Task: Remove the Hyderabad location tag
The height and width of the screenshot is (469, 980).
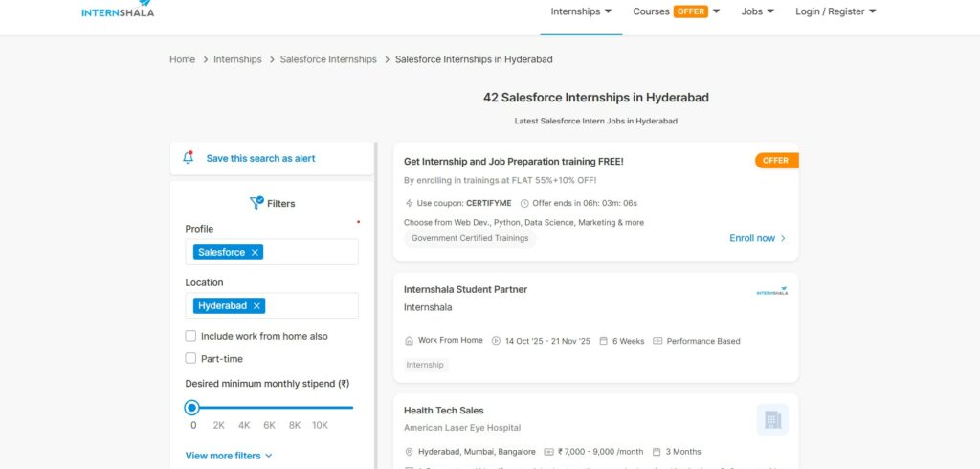Action: [256, 306]
